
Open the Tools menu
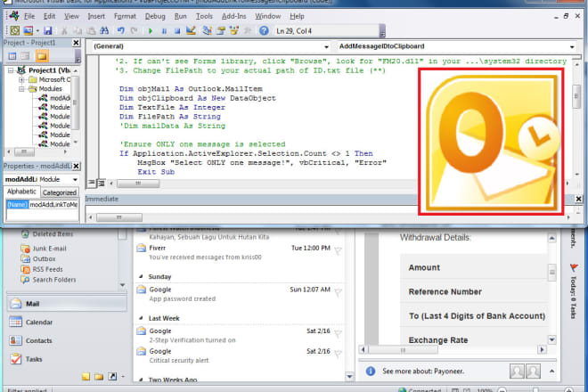[204, 16]
